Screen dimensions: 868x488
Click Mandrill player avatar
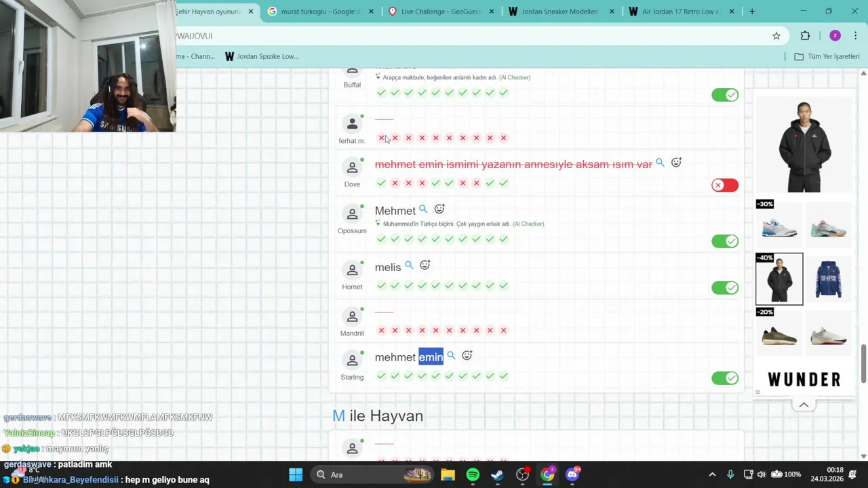click(352, 317)
